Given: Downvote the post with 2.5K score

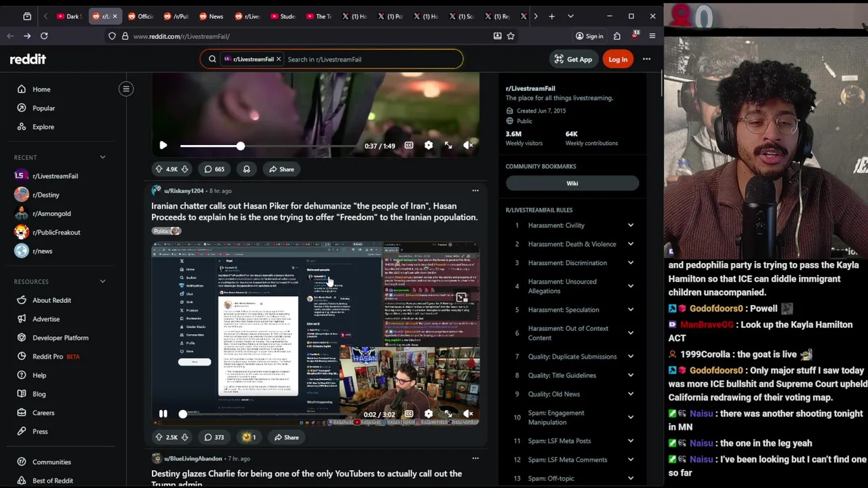Looking at the screenshot, I should (184, 437).
